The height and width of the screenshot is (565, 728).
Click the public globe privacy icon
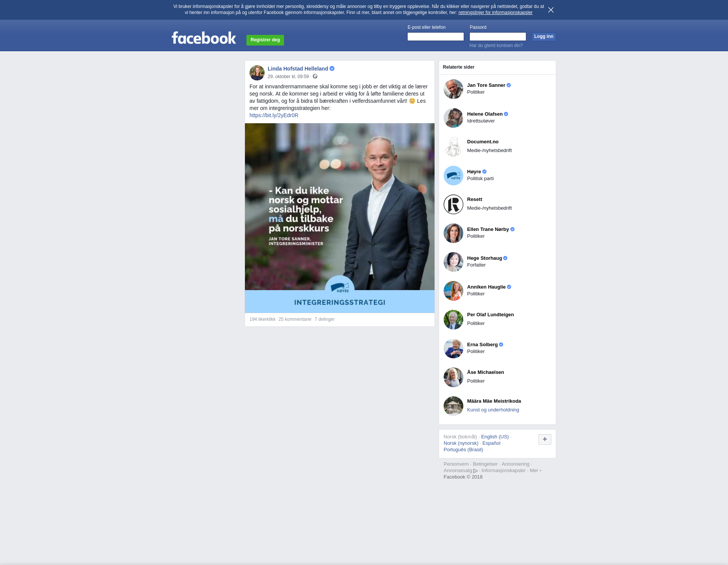315,77
